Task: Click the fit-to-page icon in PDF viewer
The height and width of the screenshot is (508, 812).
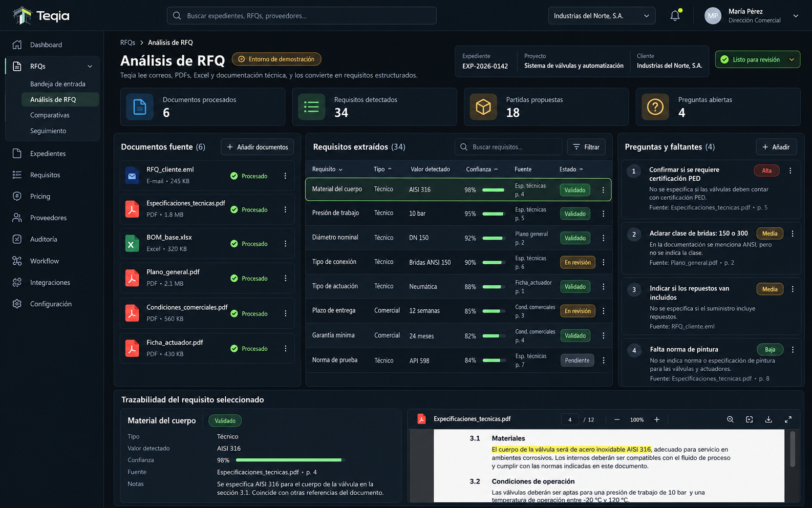Action: (x=749, y=419)
